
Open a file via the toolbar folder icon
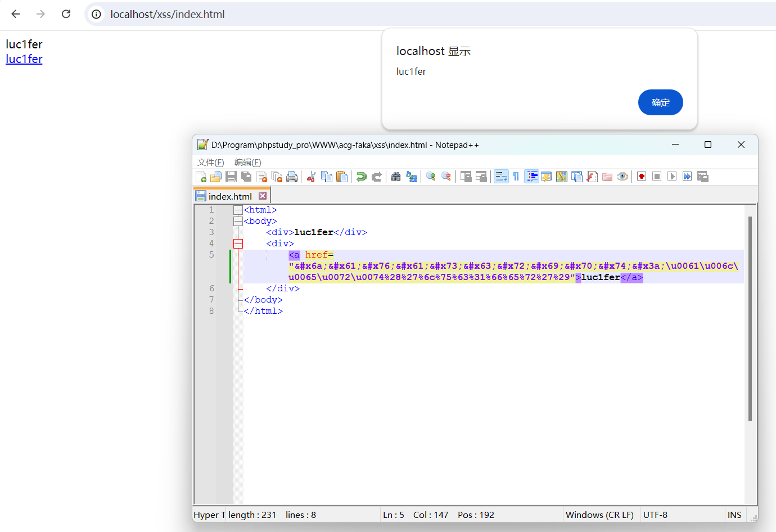click(216, 177)
